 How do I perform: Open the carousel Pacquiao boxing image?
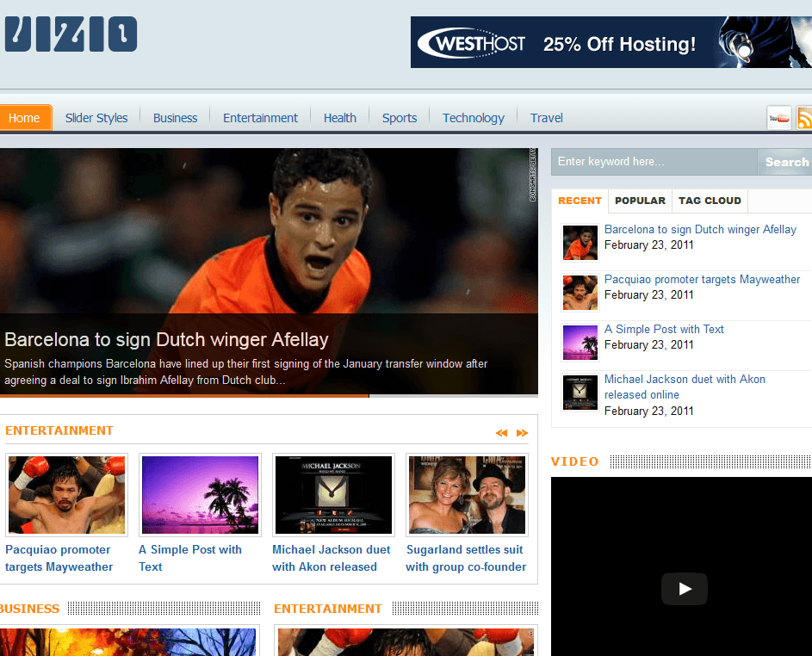tap(67, 495)
